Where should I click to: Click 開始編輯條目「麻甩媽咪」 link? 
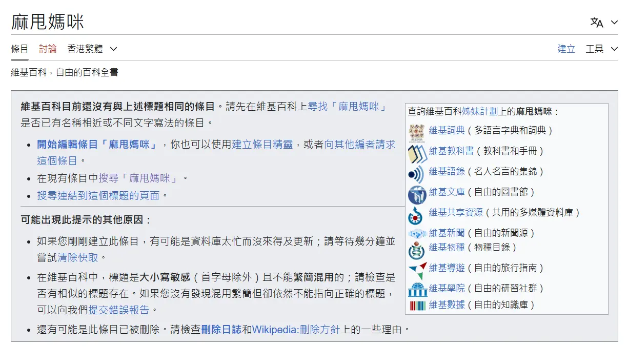pos(97,145)
